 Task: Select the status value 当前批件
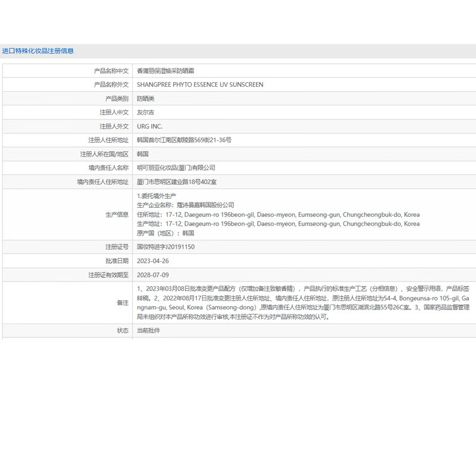[148, 331]
